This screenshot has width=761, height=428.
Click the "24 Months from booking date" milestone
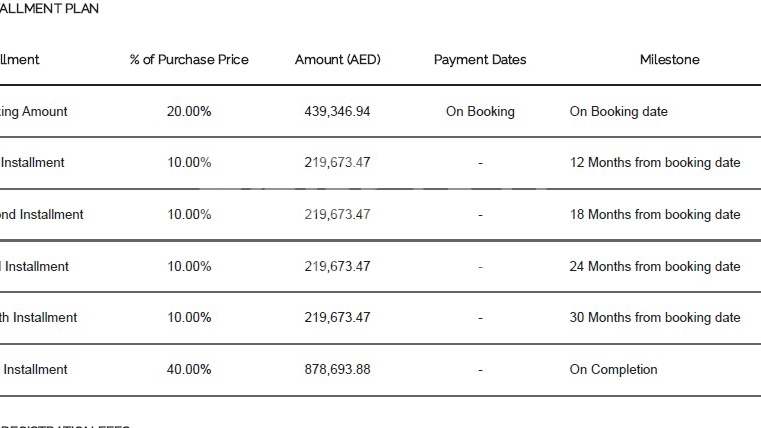(655, 267)
